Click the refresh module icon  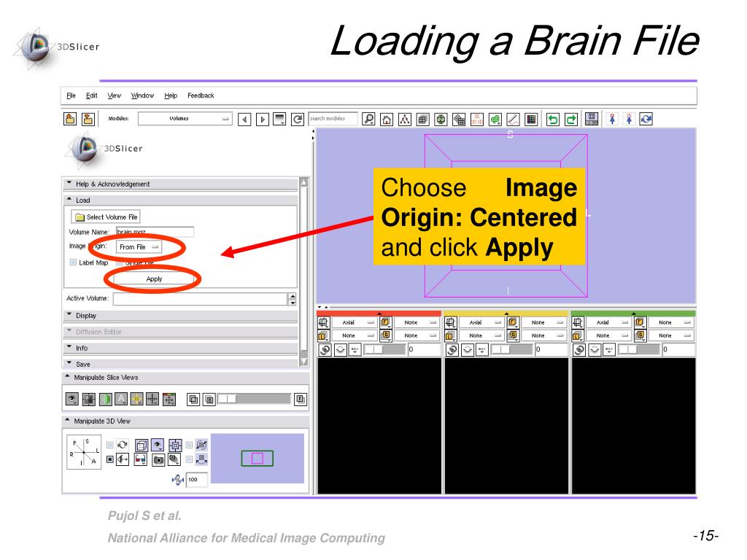point(298,119)
